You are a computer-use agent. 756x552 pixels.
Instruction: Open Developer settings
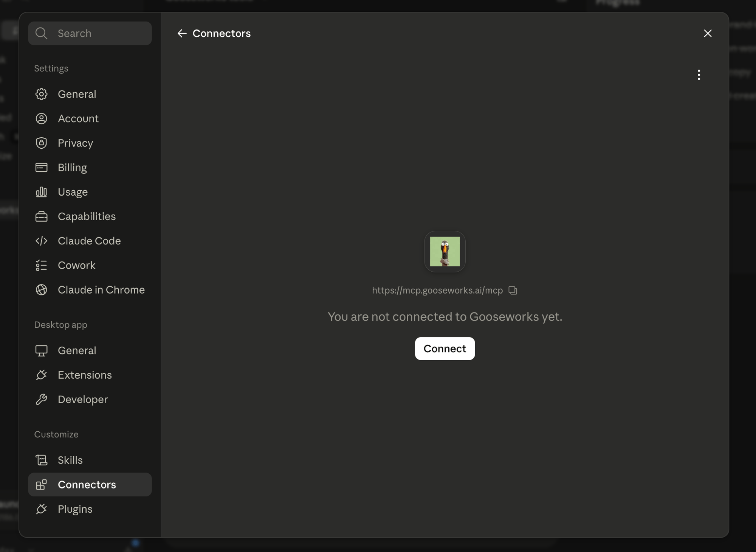tap(90, 400)
